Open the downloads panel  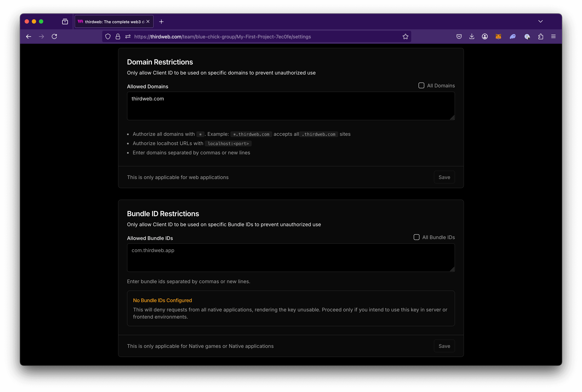(x=472, y=36)
